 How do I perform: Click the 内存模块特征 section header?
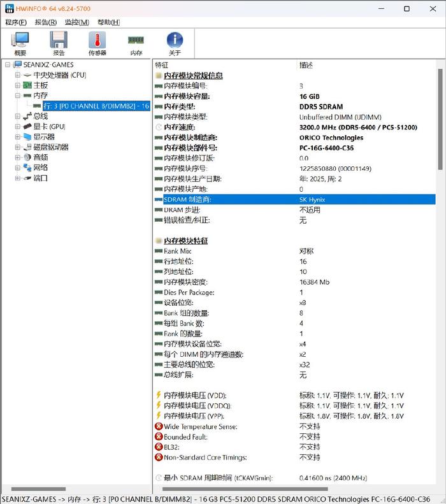pos(185,241)
